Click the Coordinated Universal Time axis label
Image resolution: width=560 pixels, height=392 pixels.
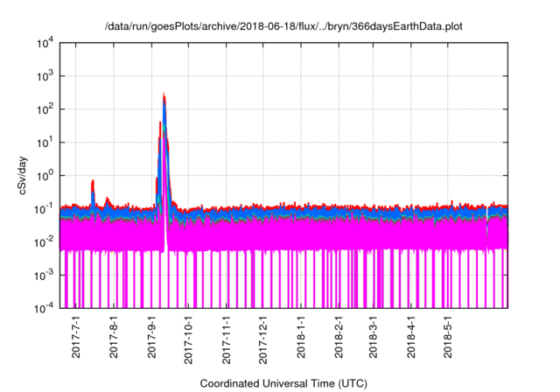click(x=283, y=383)
